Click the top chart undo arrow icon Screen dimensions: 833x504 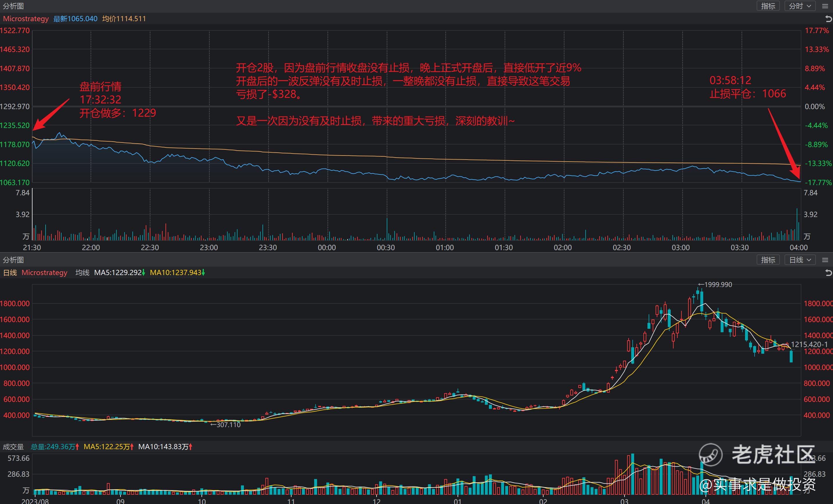click(828, 19)
